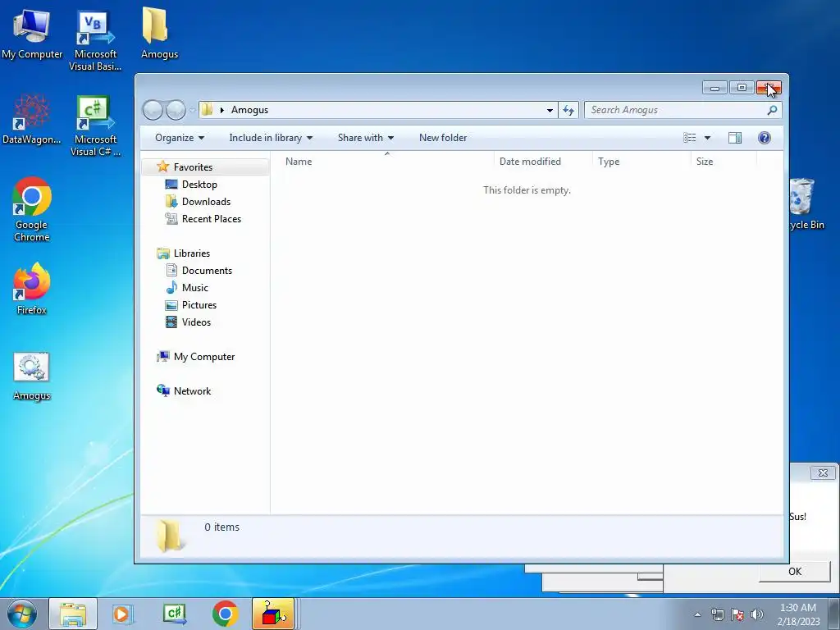Expand address bar previous locations dropdown
This screenshot has width=840, height=630.
(x=550, y=110)
